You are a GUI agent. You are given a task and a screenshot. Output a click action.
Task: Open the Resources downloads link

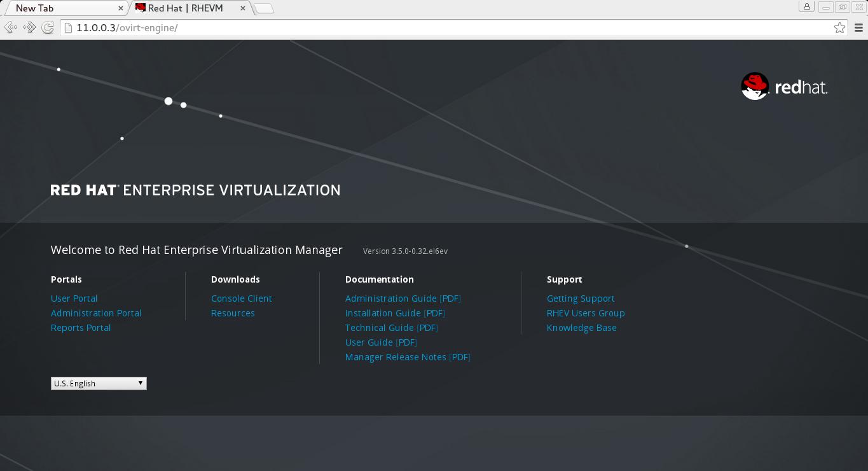pyautogui.click(x=233, y=313)
